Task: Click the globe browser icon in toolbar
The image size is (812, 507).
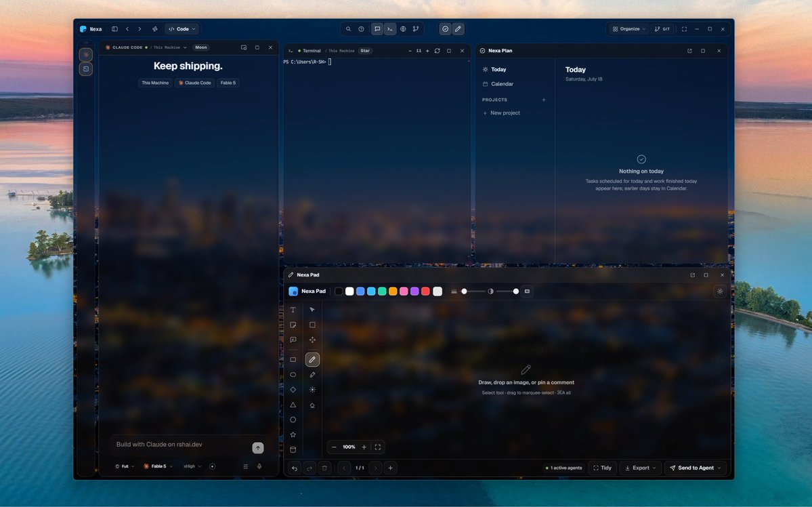Action: (403, 29)
